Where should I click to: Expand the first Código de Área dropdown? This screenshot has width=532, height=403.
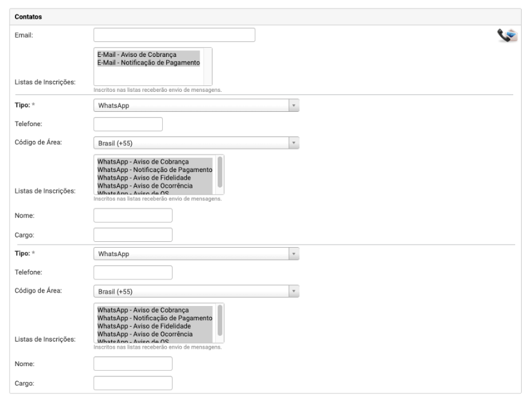(x=197, y=143)
